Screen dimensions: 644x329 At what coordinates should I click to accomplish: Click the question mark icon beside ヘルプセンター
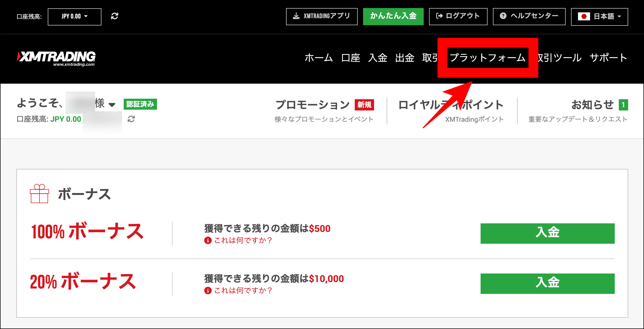click(503, 16)
